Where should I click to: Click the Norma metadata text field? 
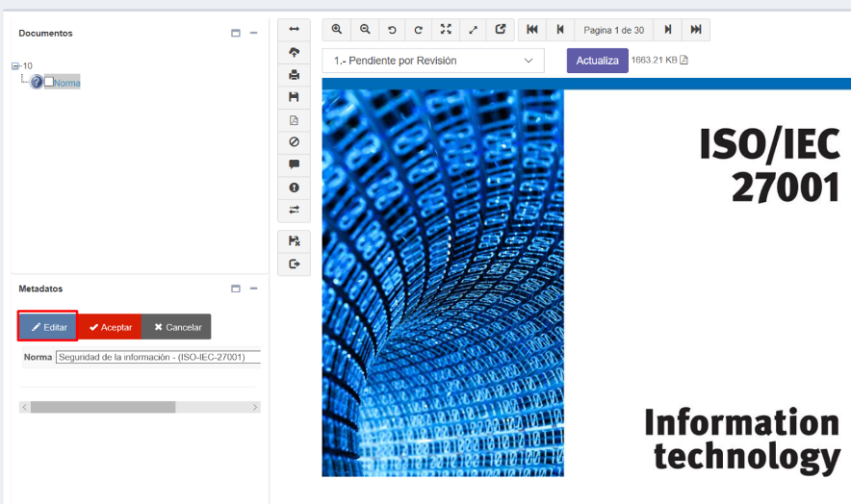158,358
